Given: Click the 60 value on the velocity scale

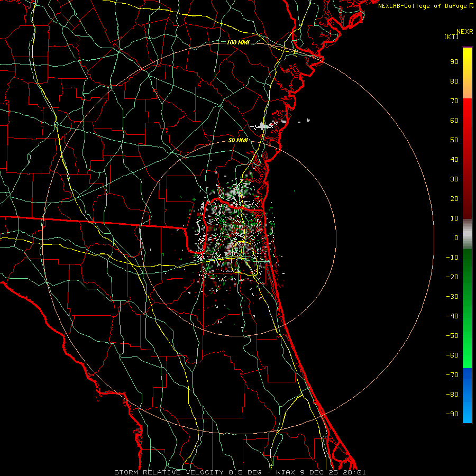Looking at the screenshot, I should [x=454, y=120].
